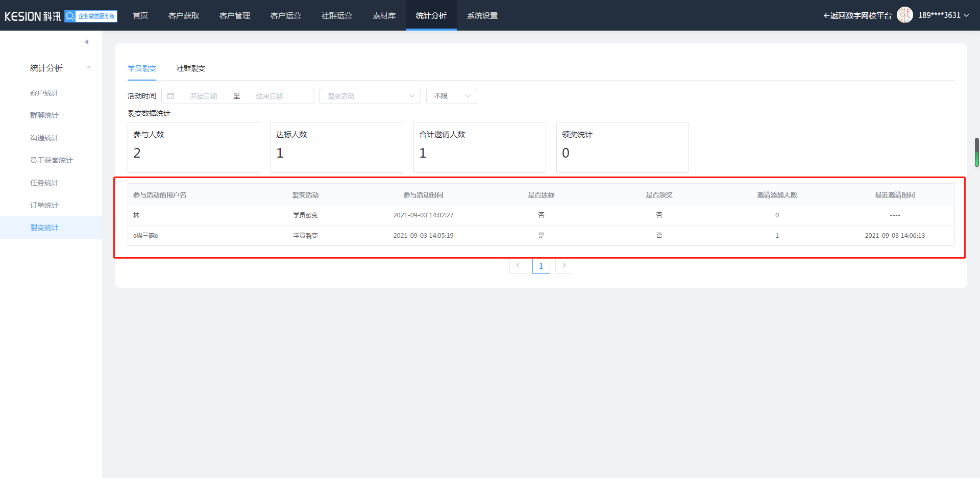Open the 不限 filter dropdown
980x478 pixels.
click(x=451, y=96)
